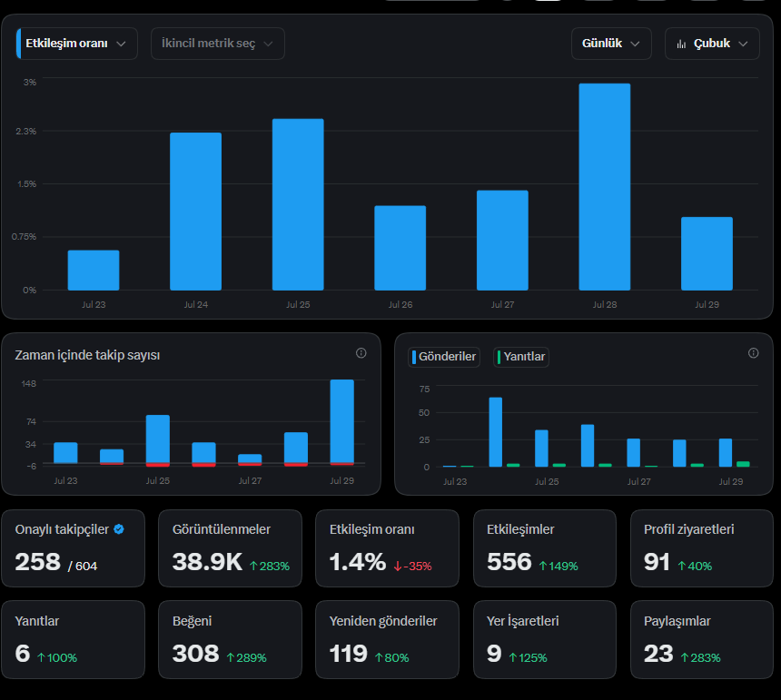The image size is (781, 700).
Task: Select the Paylaşımlar stat card
Action: point(701,640)
